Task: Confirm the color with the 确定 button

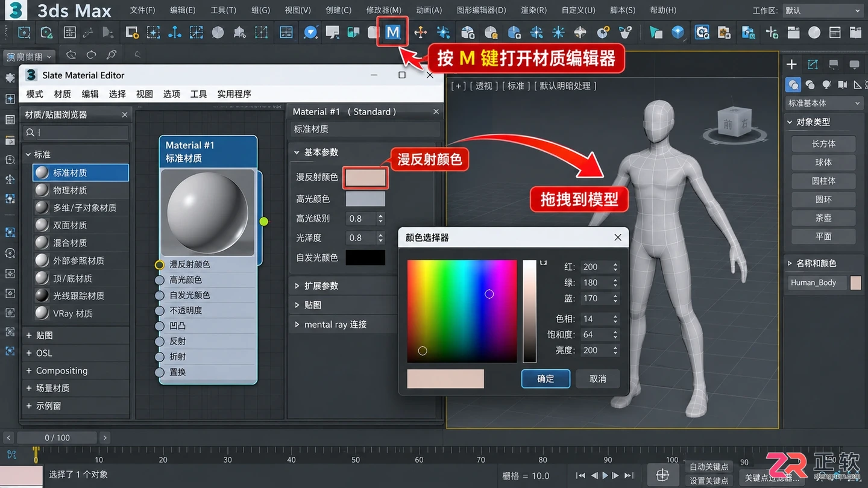Action: pyautogui.click(x=546, y=378)
